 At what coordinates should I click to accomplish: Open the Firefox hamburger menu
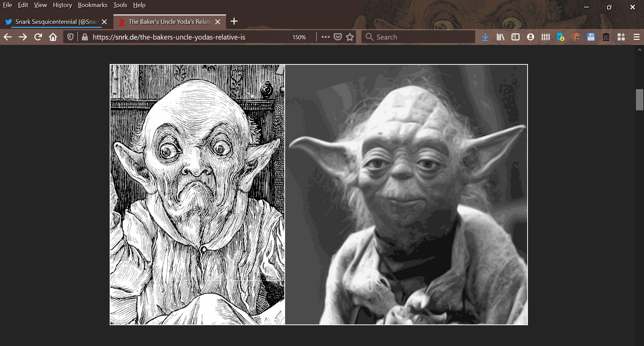click(x=637, y=37)
